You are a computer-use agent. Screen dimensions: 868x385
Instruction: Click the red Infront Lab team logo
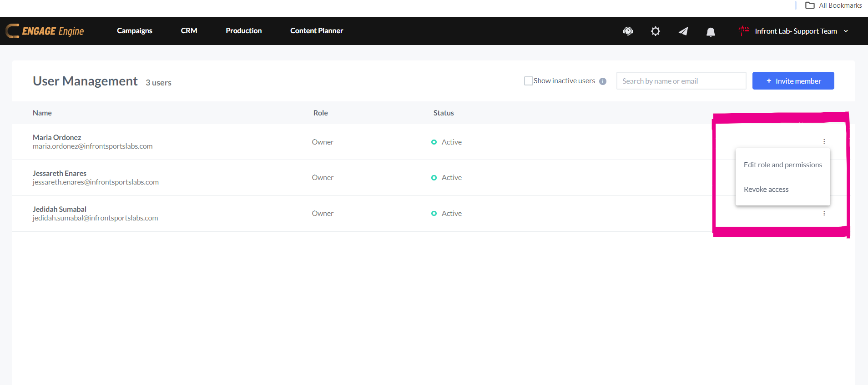[x=744, y=30]
